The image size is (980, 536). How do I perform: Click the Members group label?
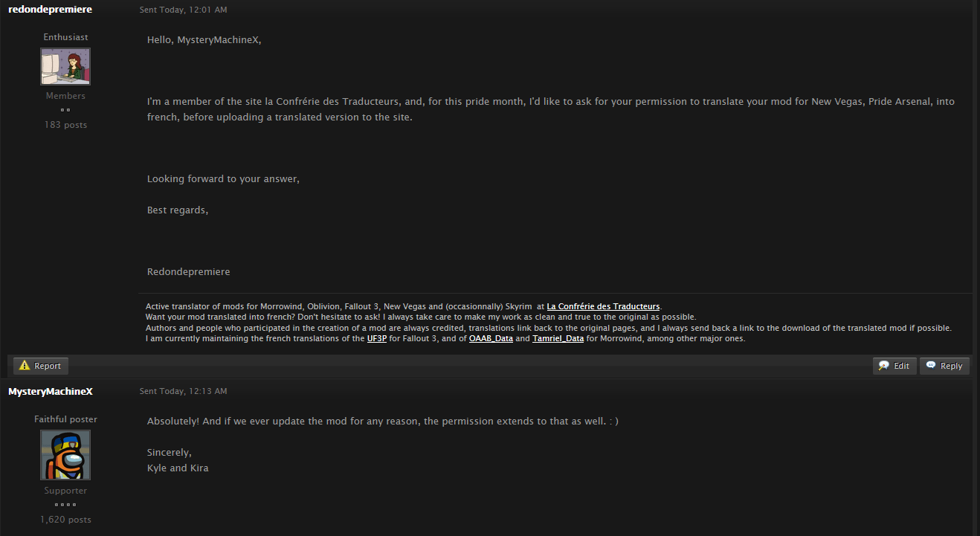(x=65, y=96)
